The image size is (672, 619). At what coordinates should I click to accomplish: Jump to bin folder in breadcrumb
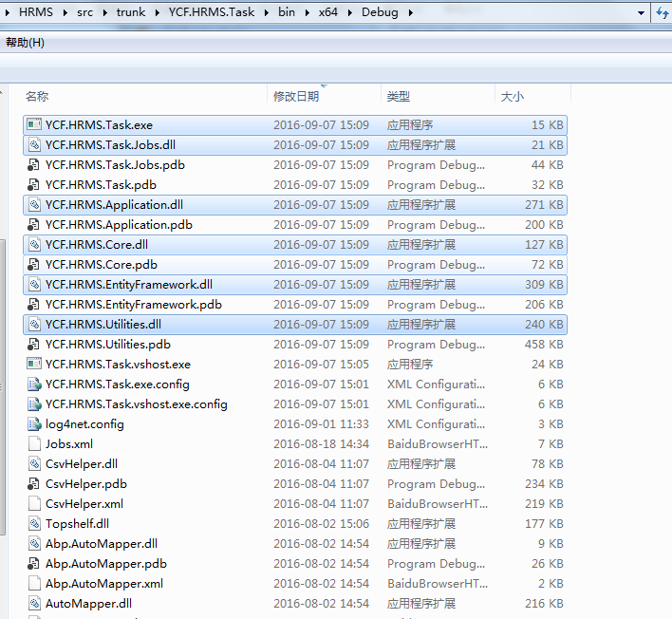pos(287,12)
